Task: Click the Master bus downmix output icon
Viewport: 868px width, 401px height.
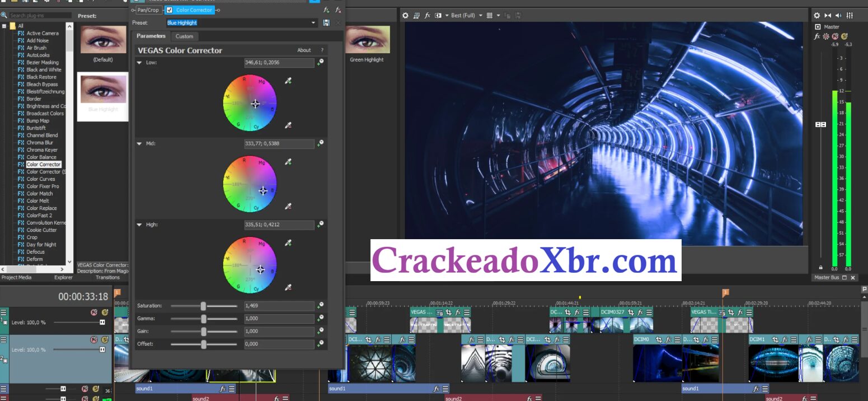Action: click(x=828, y=16)
